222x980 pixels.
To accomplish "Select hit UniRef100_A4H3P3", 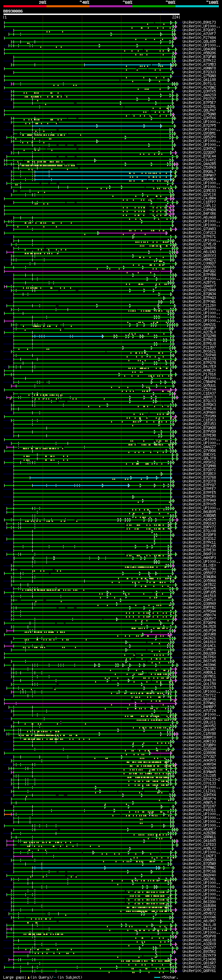I will point(199,558).
